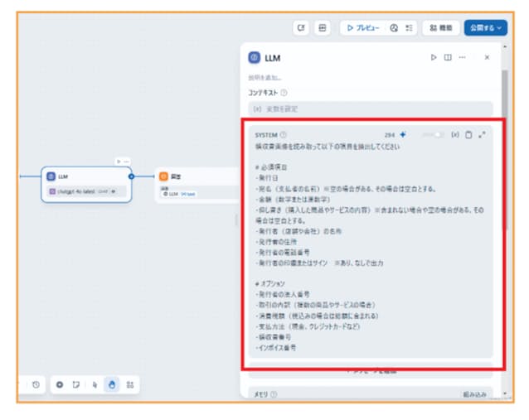Click the prompt generator sparkle icon
529x420 pixels.
(x=403, y=134)
